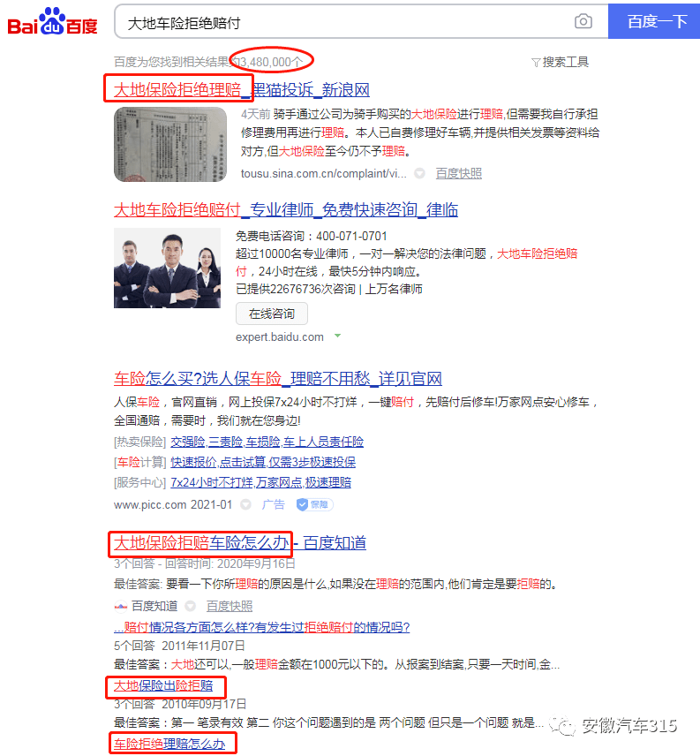700x756 pixels.
Task: Click the document thumbnail of the complaint result
Action: [x=170, y=144]
